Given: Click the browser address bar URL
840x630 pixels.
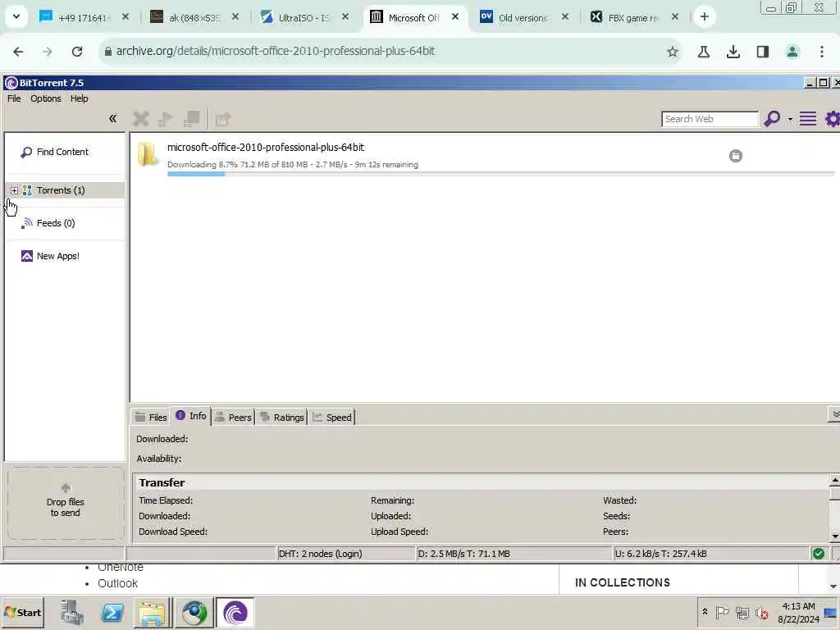Looking at the screenshot, I should point(276,52).
